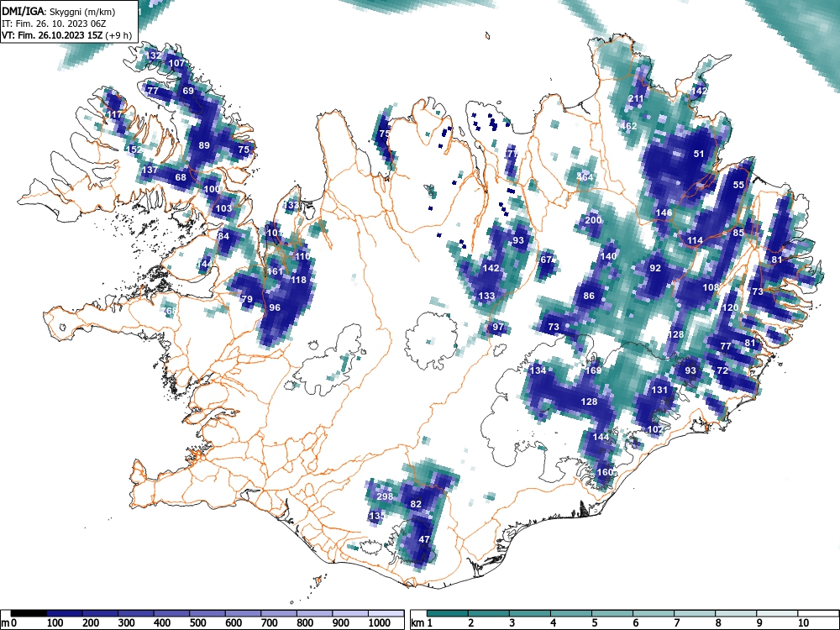Image resolution: width=840 pixels, height=630 pixels.
Task: Click the 55 visibility value on the map
Action: point(738,184)
